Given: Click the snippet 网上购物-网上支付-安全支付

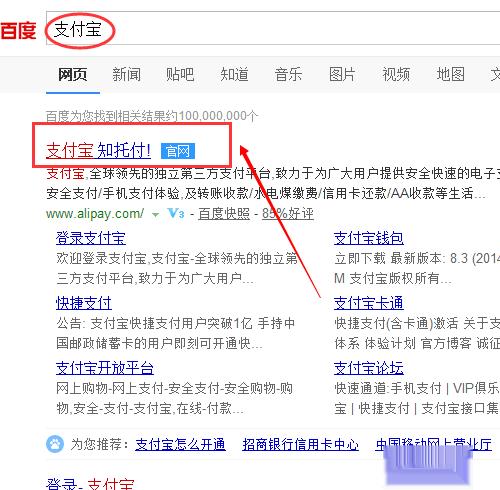Looking at the screenshot, I should 138,388.
